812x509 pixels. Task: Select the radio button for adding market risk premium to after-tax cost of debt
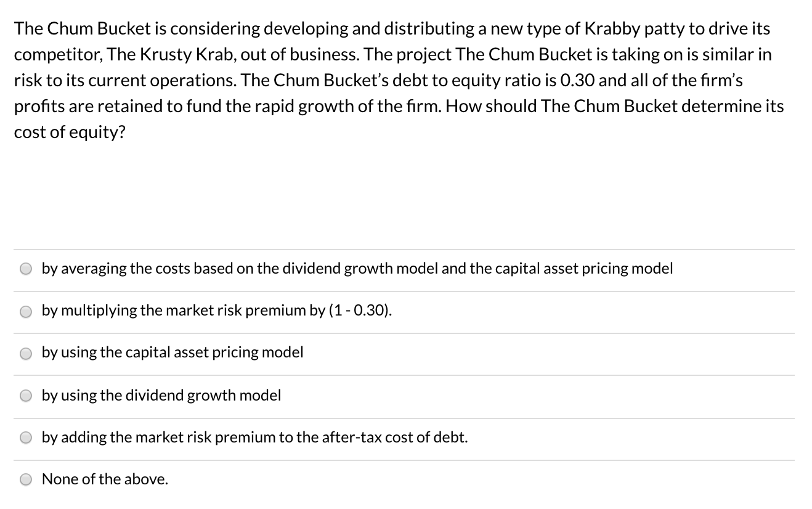tap(26, 438)
